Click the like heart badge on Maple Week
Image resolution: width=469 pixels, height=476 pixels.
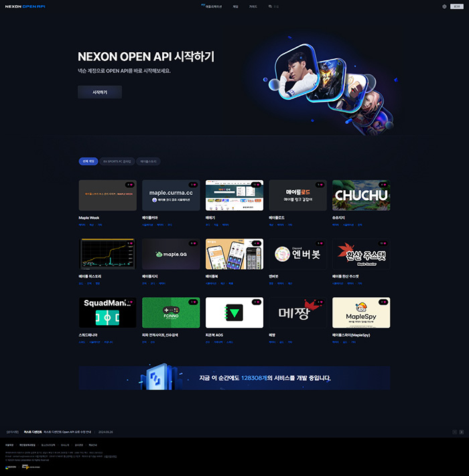129,184
